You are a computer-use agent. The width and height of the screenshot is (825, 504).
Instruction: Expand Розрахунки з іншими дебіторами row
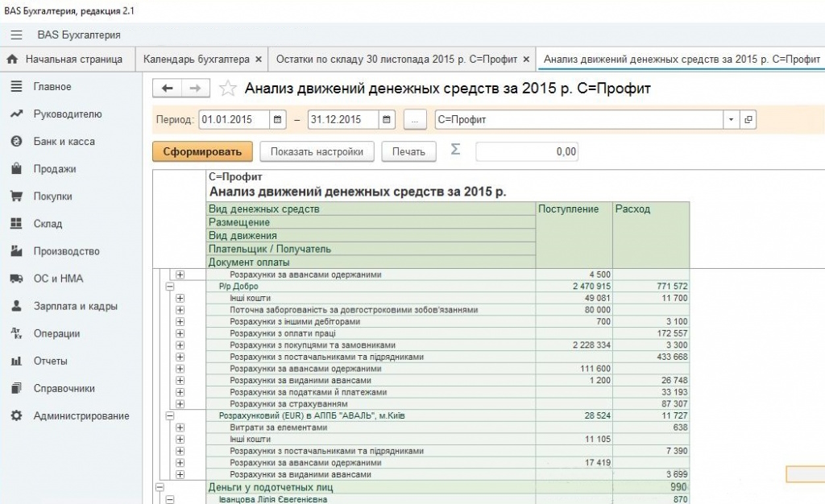tap(180, 321)
